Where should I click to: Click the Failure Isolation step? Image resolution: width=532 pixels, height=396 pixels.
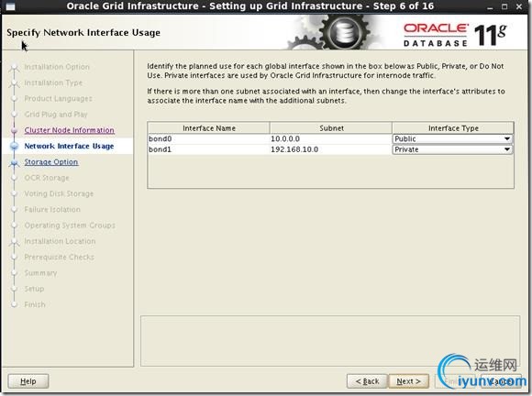pyautogui.click(x=52, y=210)
